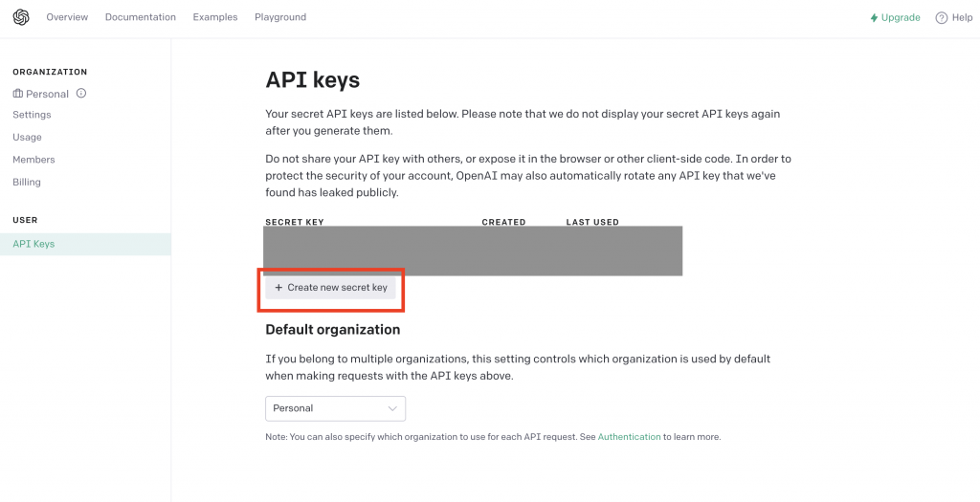Viewport: 980px width, 502px height.
Task: Follow the Authentication link
Action: tap(629, 437)
